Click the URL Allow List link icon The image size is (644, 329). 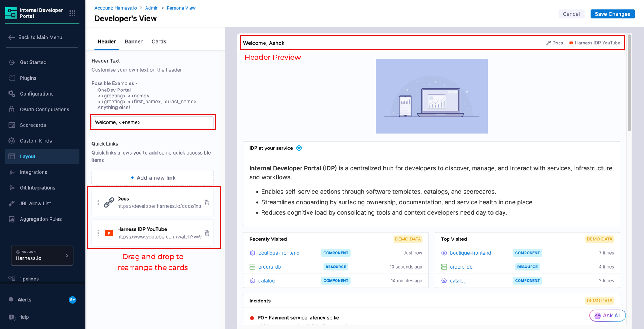12,204
